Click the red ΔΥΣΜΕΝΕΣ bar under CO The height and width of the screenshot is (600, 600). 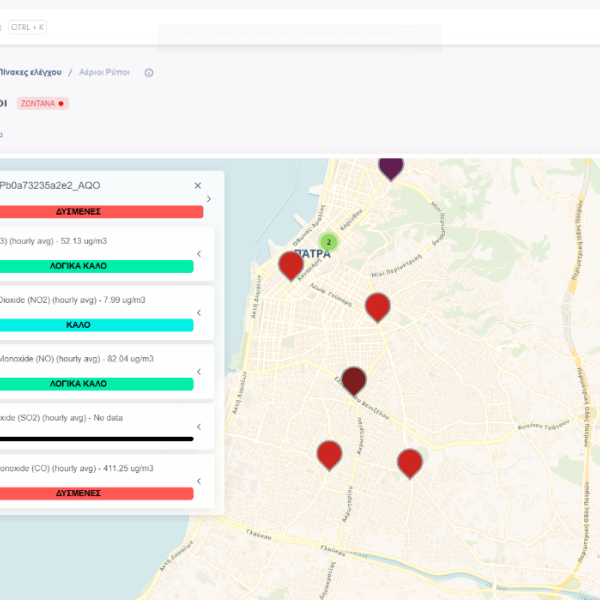(96, 494)
